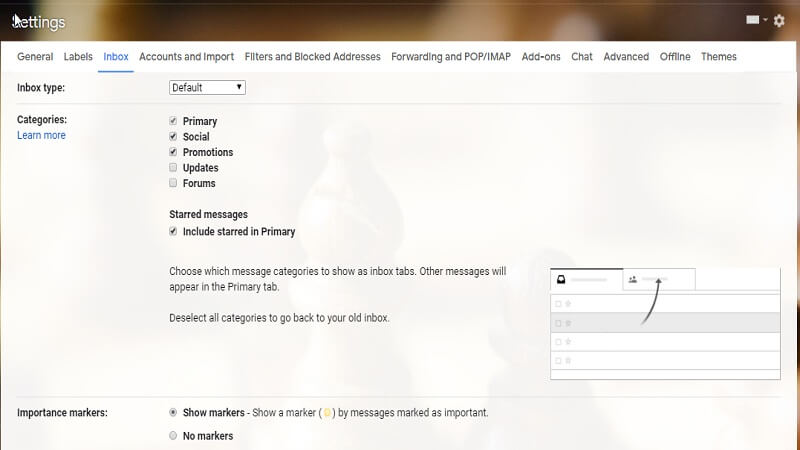Viewport: 800px width, 450px height.
Task: Select the Show markers radio button
Action: 173,412
